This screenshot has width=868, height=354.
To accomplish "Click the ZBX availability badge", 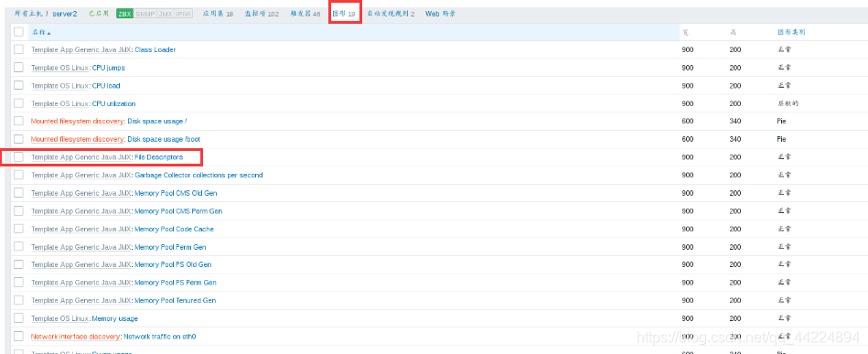I will click(x=124, y=14).
